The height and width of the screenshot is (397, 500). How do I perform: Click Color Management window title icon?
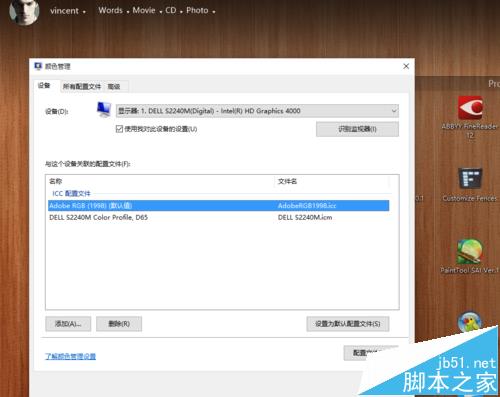pos(39,66)
